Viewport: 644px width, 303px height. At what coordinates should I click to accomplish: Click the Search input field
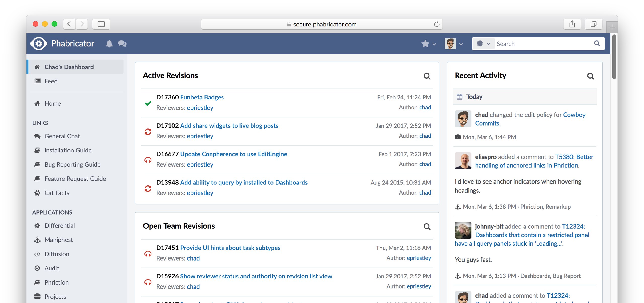543,44
